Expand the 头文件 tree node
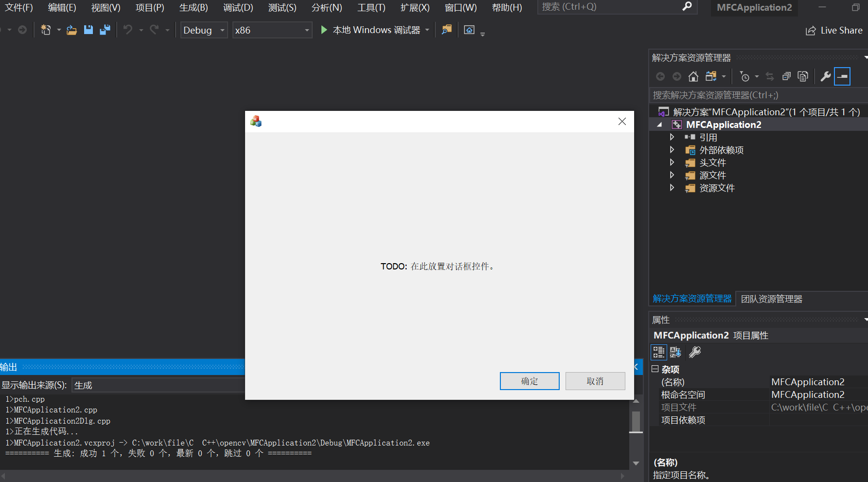 click(x=672, y=162)
